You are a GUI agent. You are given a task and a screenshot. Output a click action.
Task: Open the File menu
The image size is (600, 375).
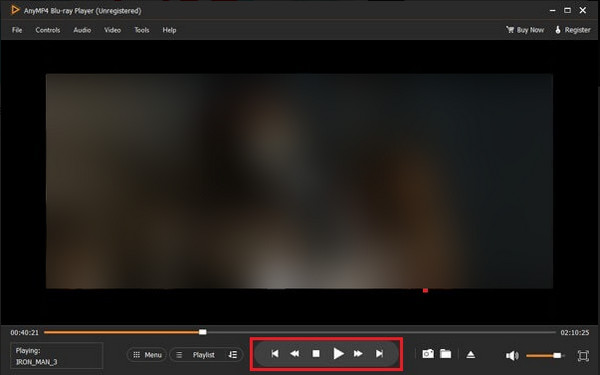click(17, 30)
